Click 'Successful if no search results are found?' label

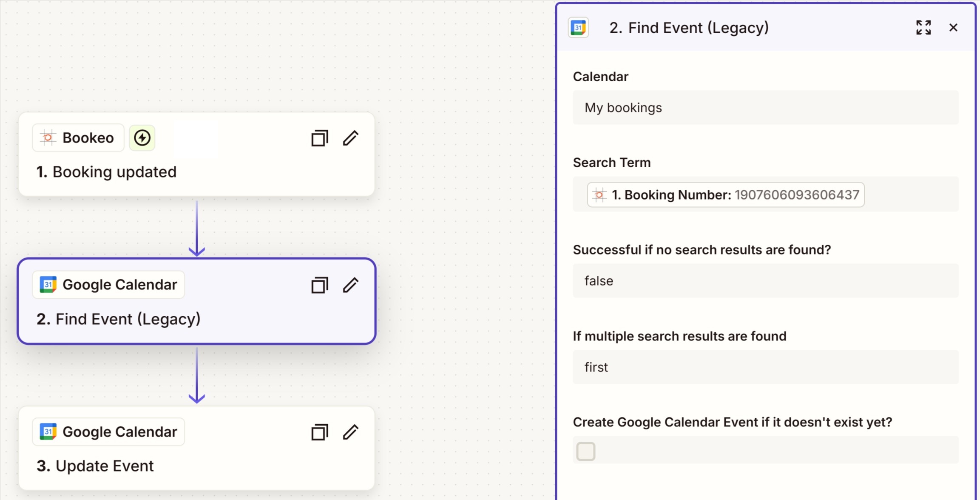point(702,250)
